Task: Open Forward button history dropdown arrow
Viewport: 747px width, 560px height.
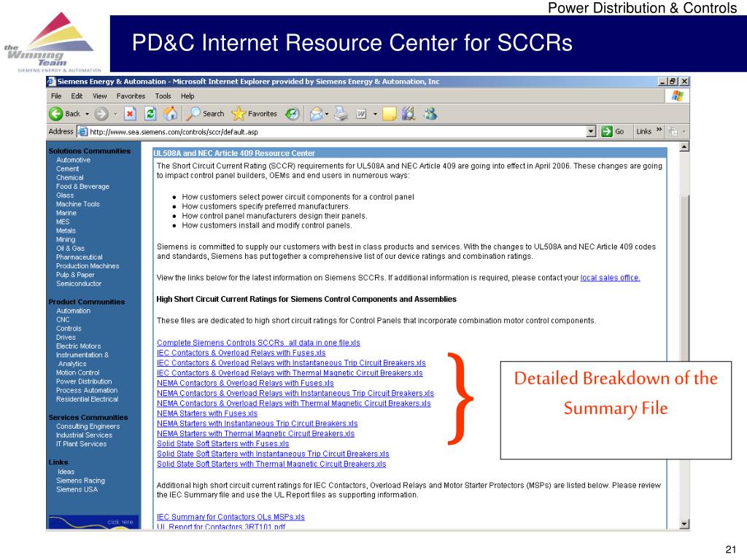Action: [x=115, y=114]
